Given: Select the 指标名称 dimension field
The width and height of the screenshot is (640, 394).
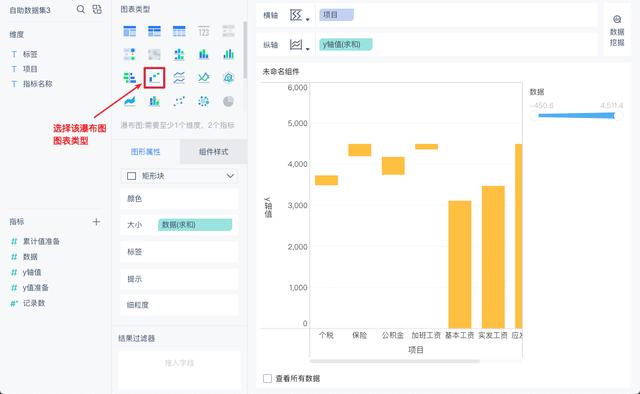Looking at the screenshot, I should 38,84.
